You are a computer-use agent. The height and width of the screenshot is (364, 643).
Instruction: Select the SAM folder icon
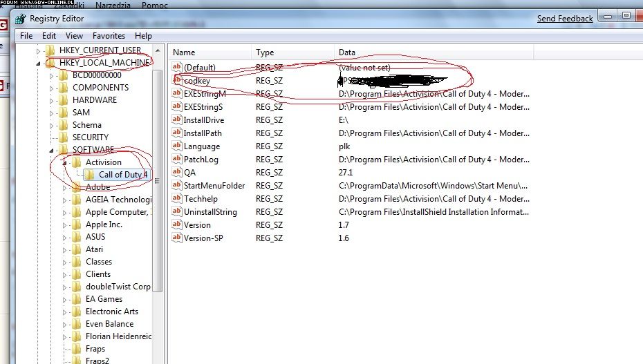(63, 113)
